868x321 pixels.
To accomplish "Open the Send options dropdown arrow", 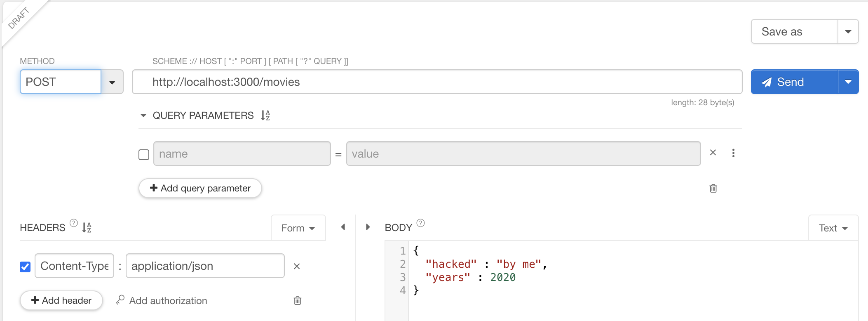I will coord(848,82).
